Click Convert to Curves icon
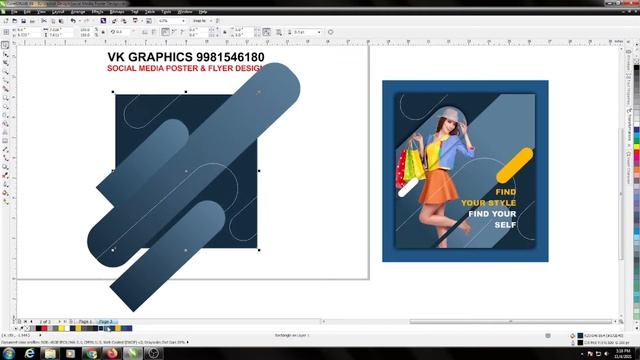The height and width of the screenshot is (360, 640). tap(330, 32)
